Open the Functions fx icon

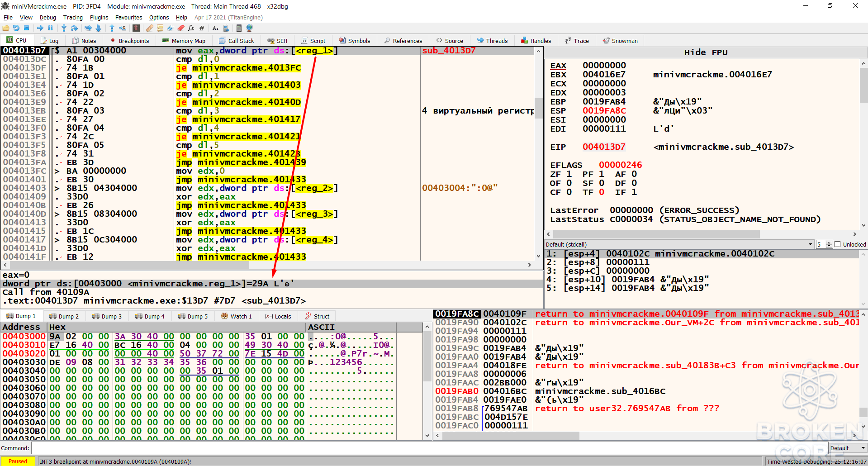pos(191,28)
